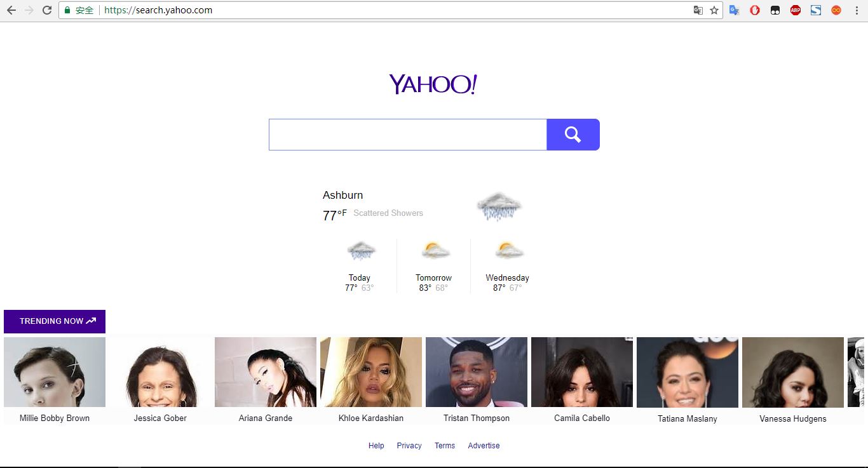Open Tristan Thompson trending photo
The image size is (868, 468).
pos(477,372)
